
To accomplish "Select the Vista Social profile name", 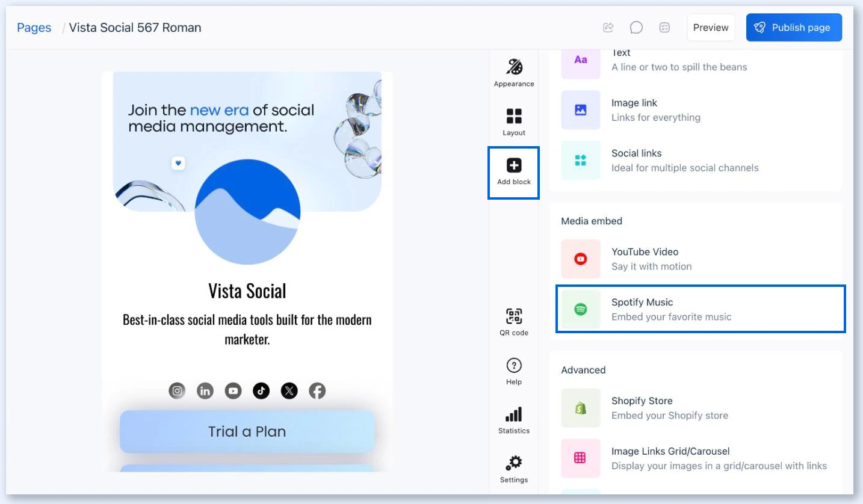I will [x=247, y=291].
